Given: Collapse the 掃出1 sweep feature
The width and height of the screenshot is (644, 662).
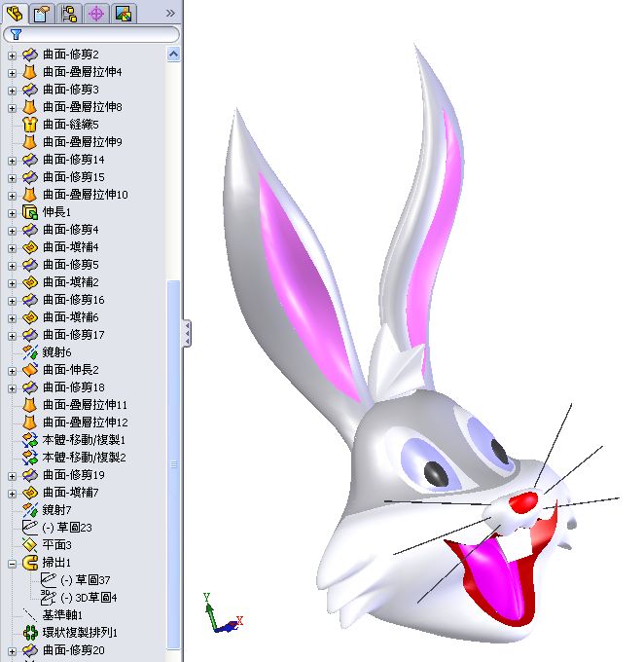Looking at the screenshot, I should (x=12, y=564).
